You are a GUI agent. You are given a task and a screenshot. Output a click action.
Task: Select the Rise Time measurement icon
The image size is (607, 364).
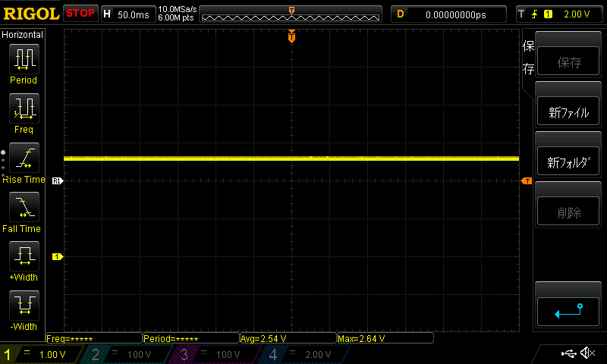coord(24,158)
